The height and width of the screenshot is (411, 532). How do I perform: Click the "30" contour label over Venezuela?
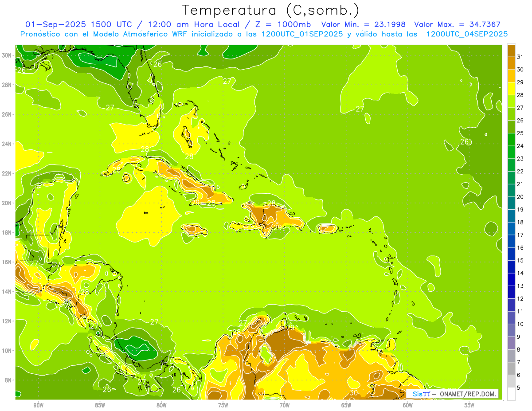[354, 393]
